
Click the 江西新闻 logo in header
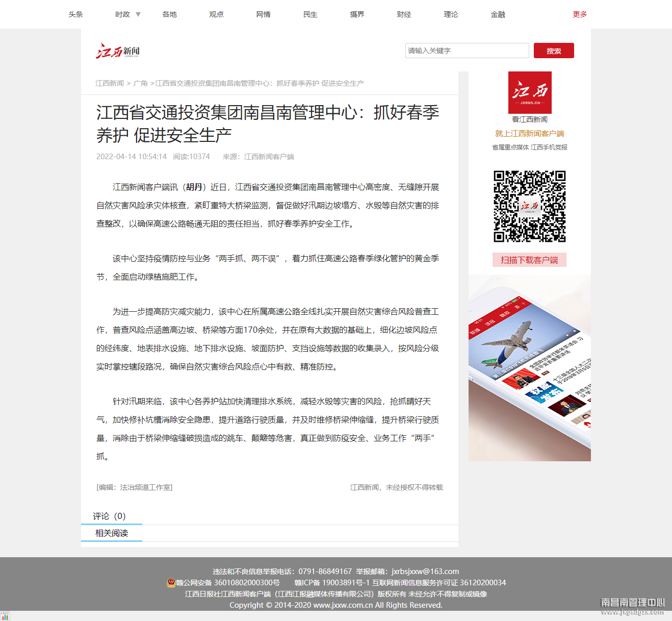(118, 51)
